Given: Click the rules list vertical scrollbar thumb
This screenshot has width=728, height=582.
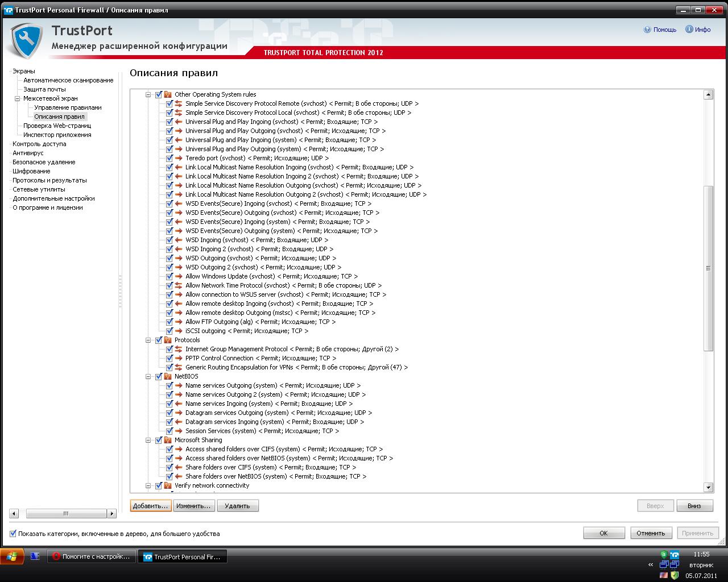Looking at the screenshot, I should [x=708, y=268].
